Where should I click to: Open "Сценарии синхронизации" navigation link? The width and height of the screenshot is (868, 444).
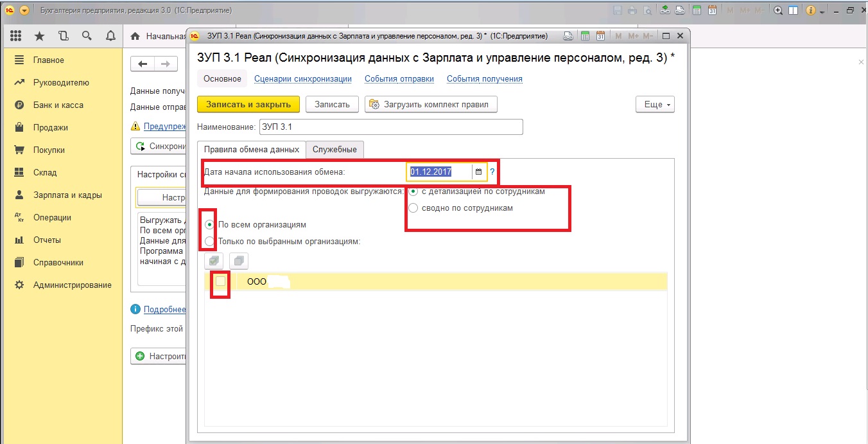point(303,79)
